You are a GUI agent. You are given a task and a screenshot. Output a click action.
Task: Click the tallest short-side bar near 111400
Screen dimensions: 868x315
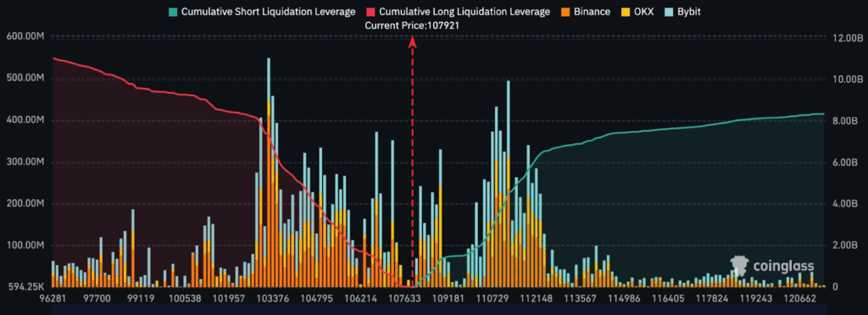[x=509, y=184]
